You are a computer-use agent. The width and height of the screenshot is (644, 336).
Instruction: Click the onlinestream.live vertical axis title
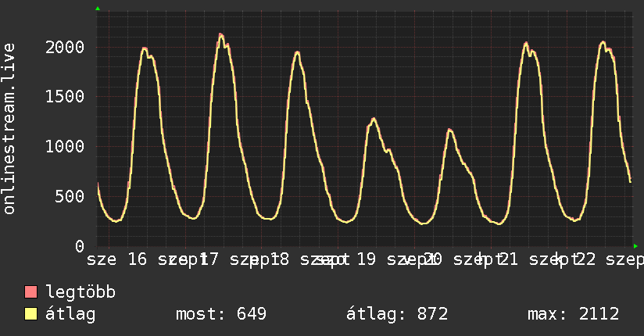tap(9, 129)
